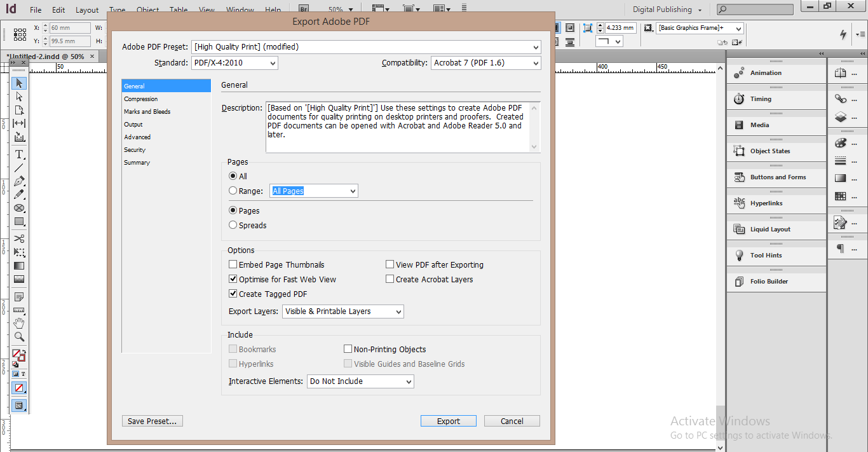Image resolution: width=868 pixels, height=452 pixels.
Task: Switch to Output settings
Action: click(166, 125)
